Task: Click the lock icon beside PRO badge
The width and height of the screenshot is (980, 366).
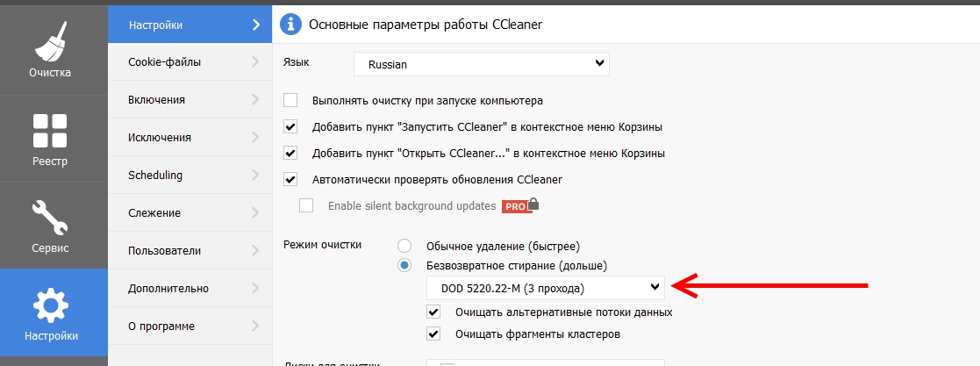Action: pyautogui.click(x=533, y=204)
